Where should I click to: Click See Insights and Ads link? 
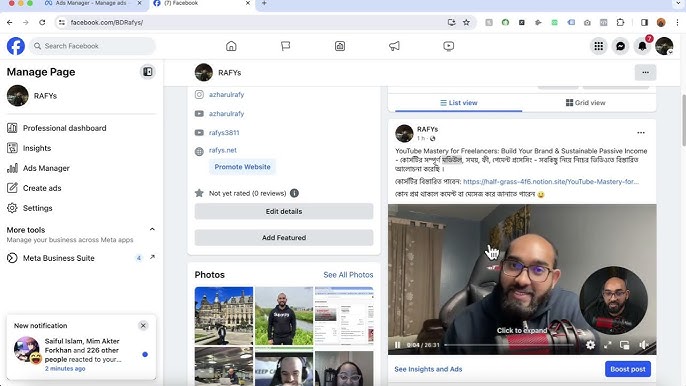(x=428, y=369)
